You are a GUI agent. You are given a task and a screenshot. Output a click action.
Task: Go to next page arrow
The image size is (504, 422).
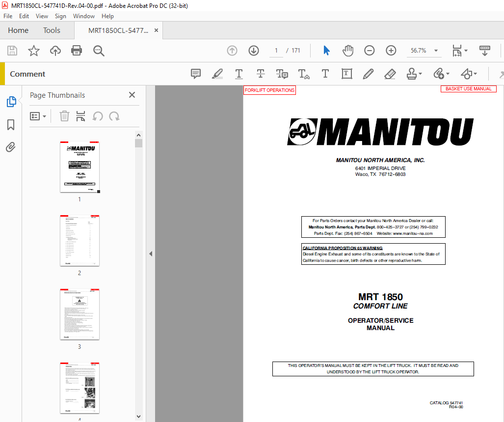pyautogui.click(x=254, y=51)
